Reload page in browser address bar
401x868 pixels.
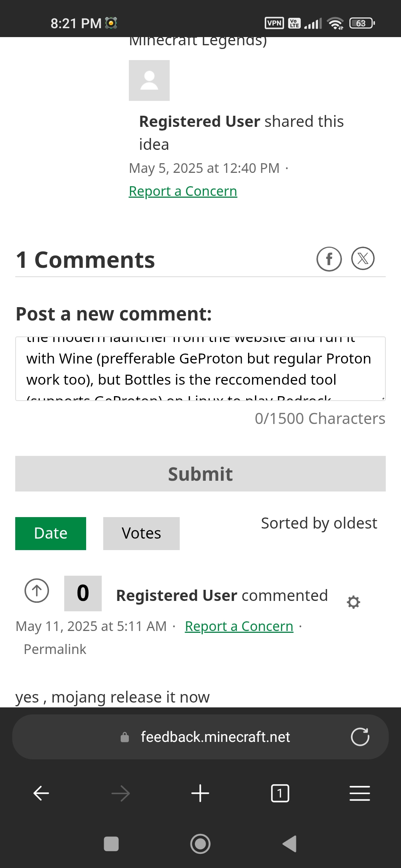point(360,737)
